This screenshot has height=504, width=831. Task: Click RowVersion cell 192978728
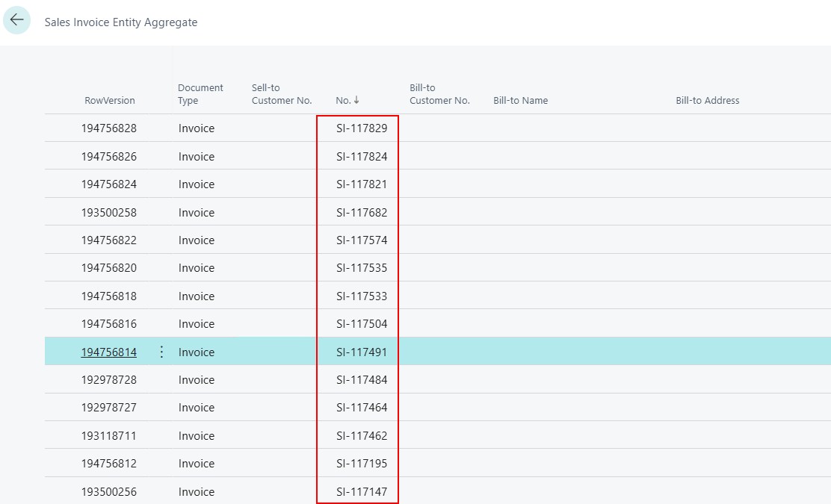click(x=108, y=380)
